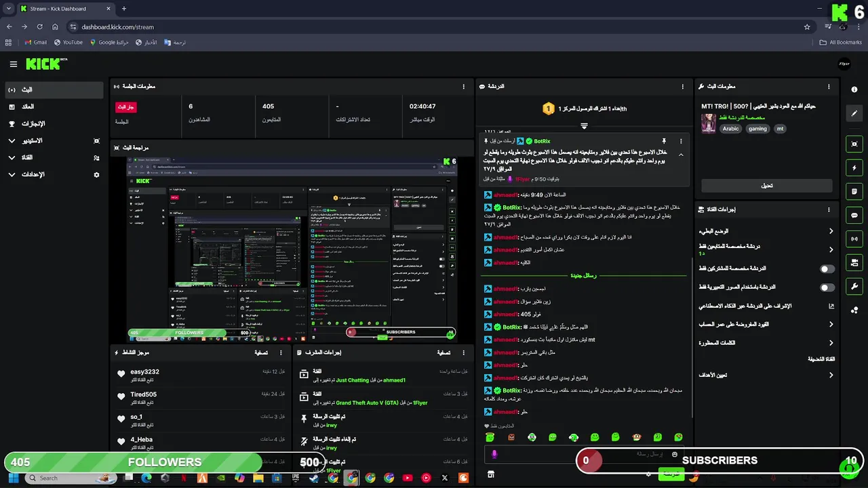Viewport: 868px width, 488px height.
Task: Open the chat panel kebab menu
Action: [x=683, y=87]
